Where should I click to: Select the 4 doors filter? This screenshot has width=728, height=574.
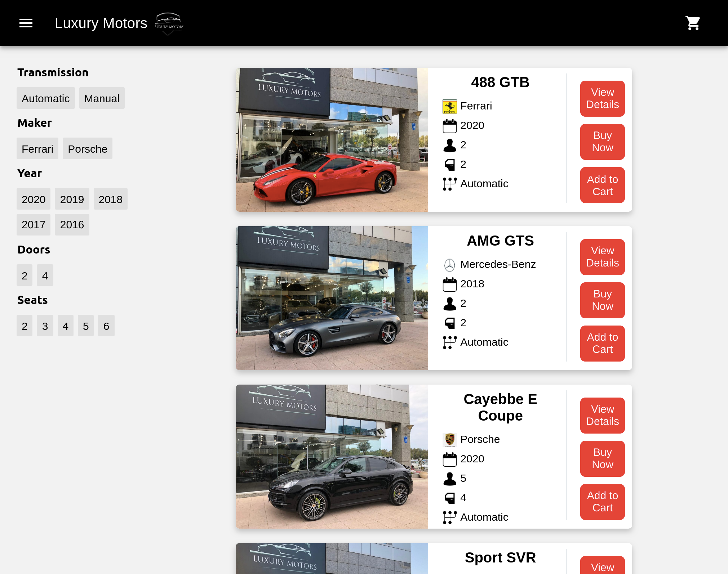[x=45, y=275]
